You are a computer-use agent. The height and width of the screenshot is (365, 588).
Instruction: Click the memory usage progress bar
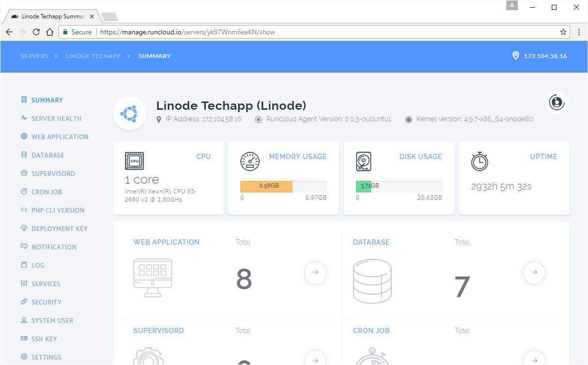(283, 186)
